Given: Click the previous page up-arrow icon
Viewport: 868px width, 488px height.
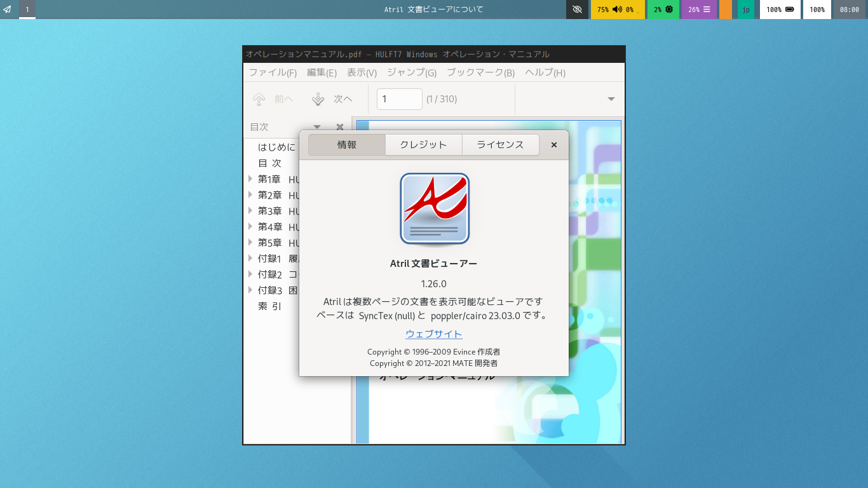Looking at the screenshot, I should tap(259, 99).
